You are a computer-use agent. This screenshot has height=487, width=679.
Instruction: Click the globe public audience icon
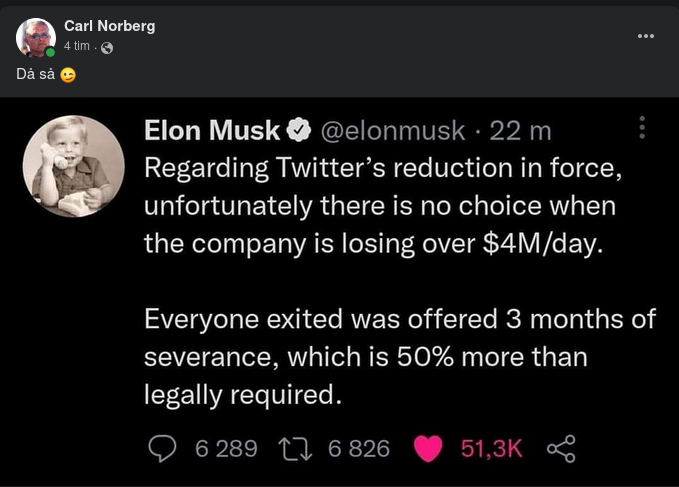(x=107, y=47)
